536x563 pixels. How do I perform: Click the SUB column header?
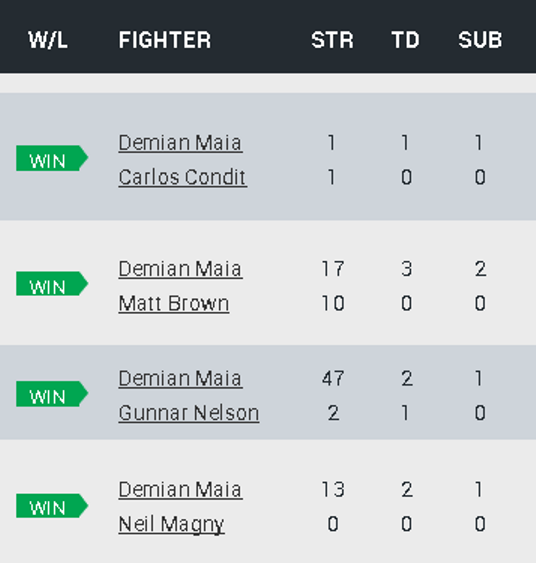480,40
